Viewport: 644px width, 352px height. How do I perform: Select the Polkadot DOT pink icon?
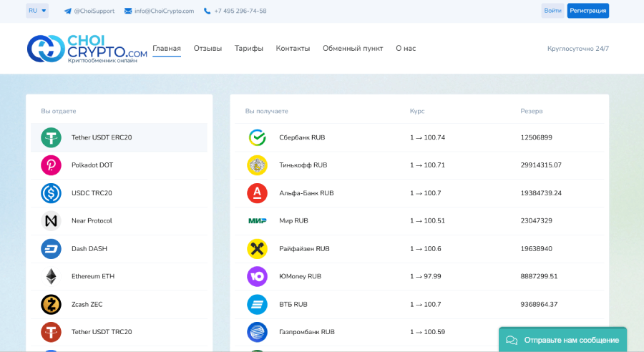51,165
